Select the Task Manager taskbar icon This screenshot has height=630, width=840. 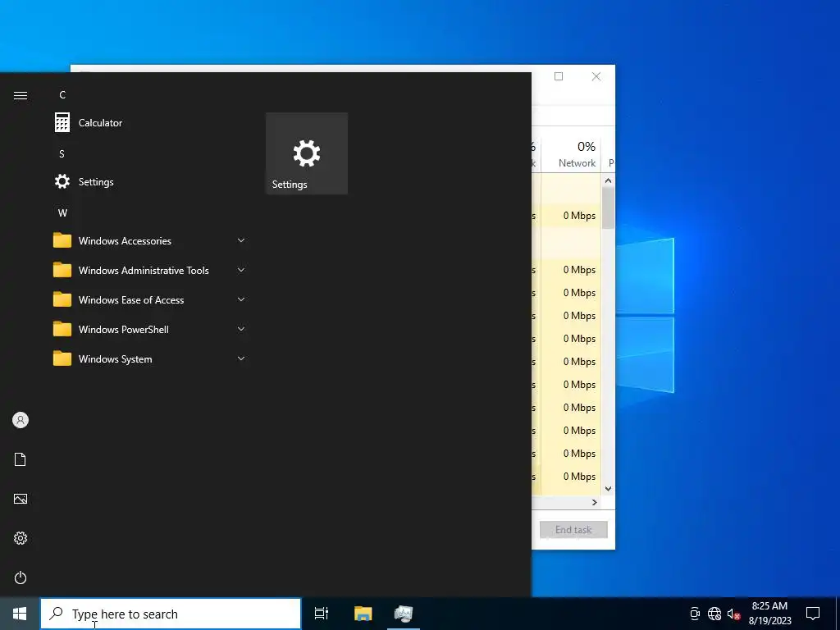coord(404,614)
